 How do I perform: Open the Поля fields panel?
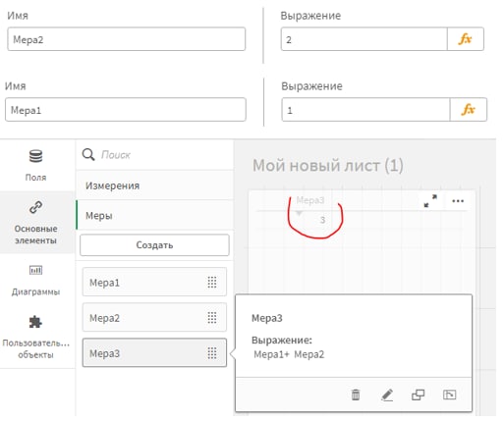coord(35,165)
